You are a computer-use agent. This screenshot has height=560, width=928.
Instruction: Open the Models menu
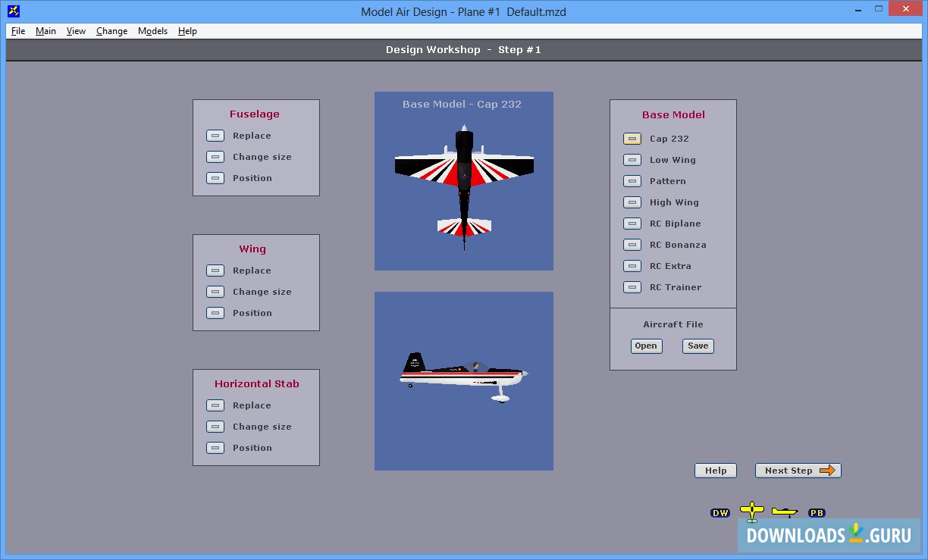152,31
